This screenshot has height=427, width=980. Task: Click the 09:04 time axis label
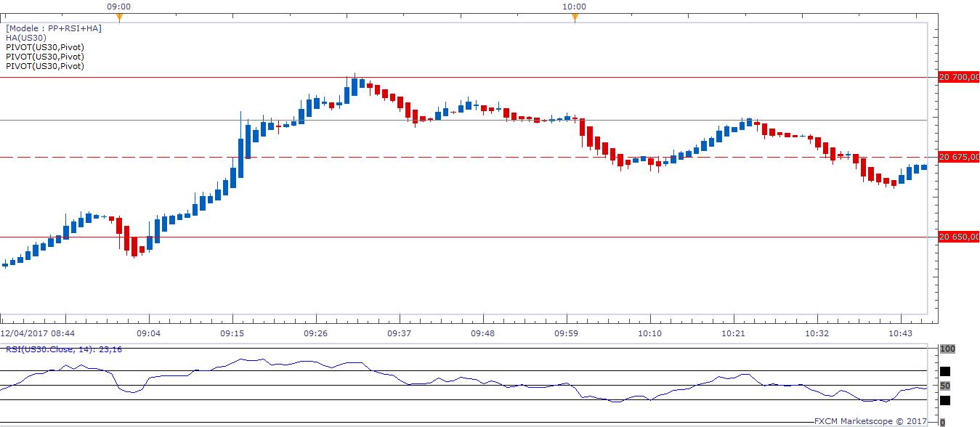click(x=148, y=333)
